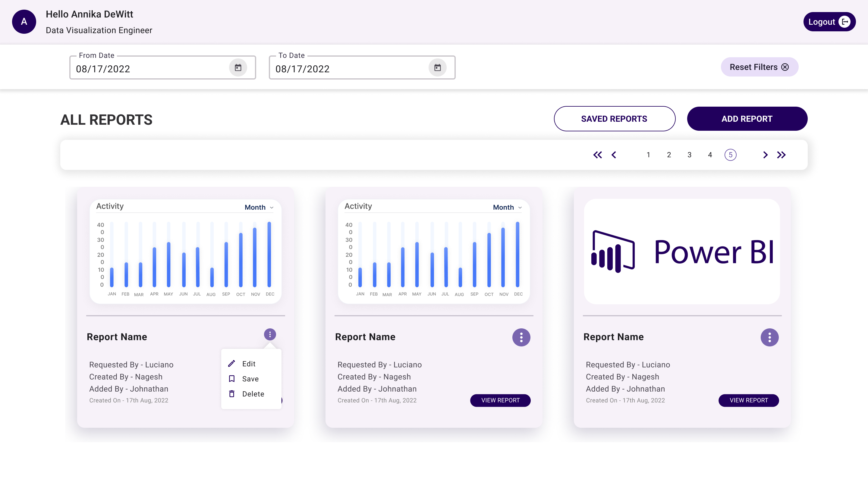Select page 4 in pagination
The image size is (868, 482).
tap(710, 155)
